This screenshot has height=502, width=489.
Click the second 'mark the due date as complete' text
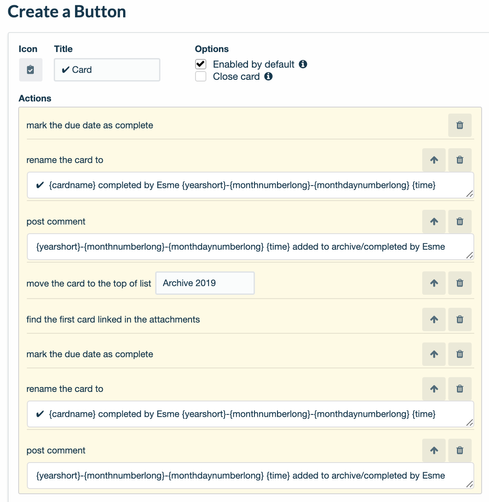click(90, 354)
